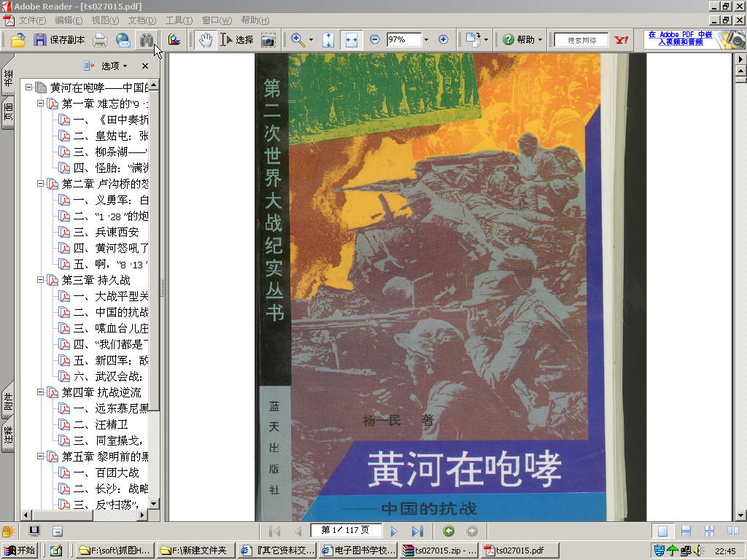Collapse the 第五章 黎明前 bookmark node
Image resolution: width=747 pixels, height=560 pixels.
point(41,456)
